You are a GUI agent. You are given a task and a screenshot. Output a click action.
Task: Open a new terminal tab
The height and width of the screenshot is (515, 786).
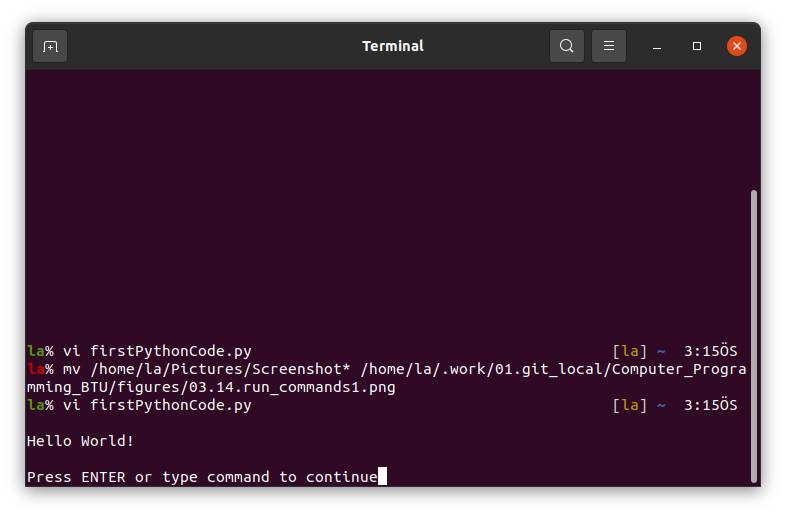[x=50, y=46]
